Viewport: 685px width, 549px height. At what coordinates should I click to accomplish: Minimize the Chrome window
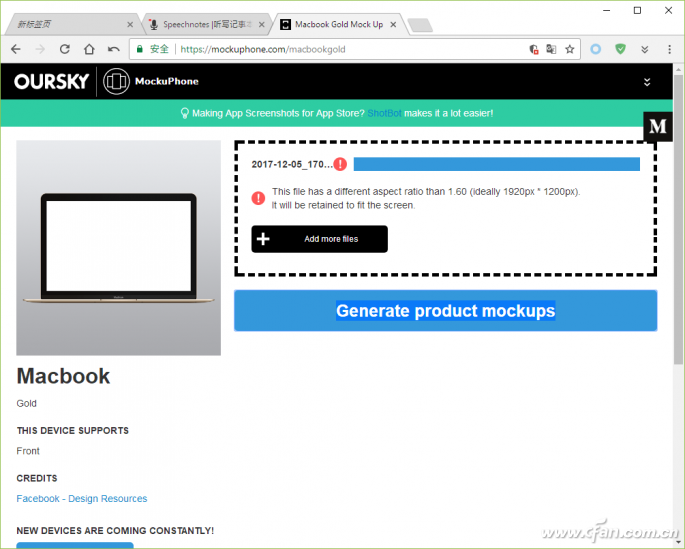pos(606,10)
